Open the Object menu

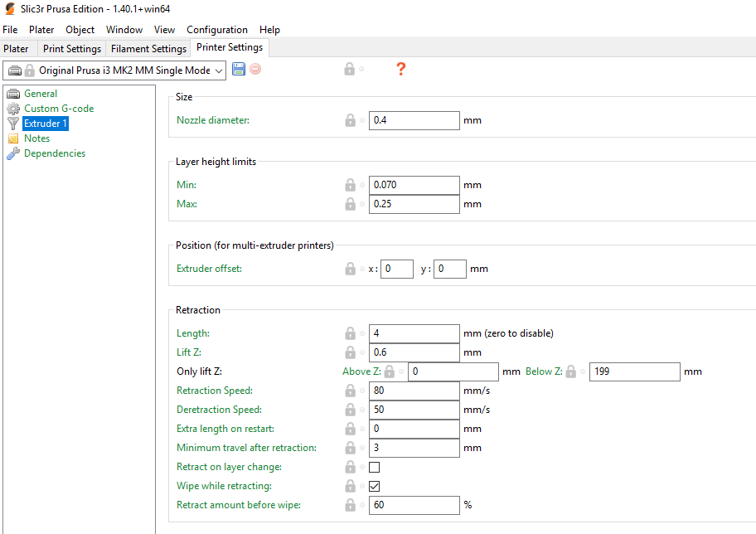click(x=80, y=30)
